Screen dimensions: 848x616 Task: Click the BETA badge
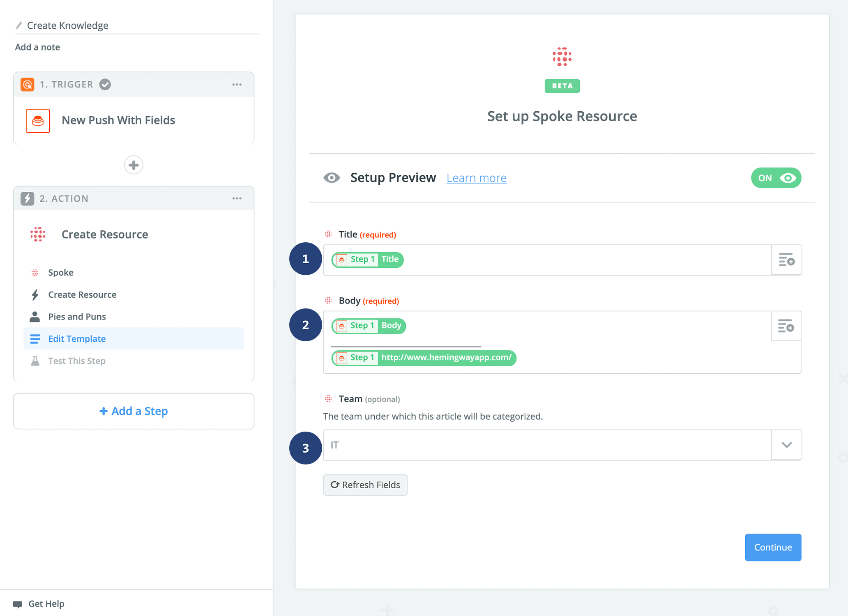click(x=562, y=86)
